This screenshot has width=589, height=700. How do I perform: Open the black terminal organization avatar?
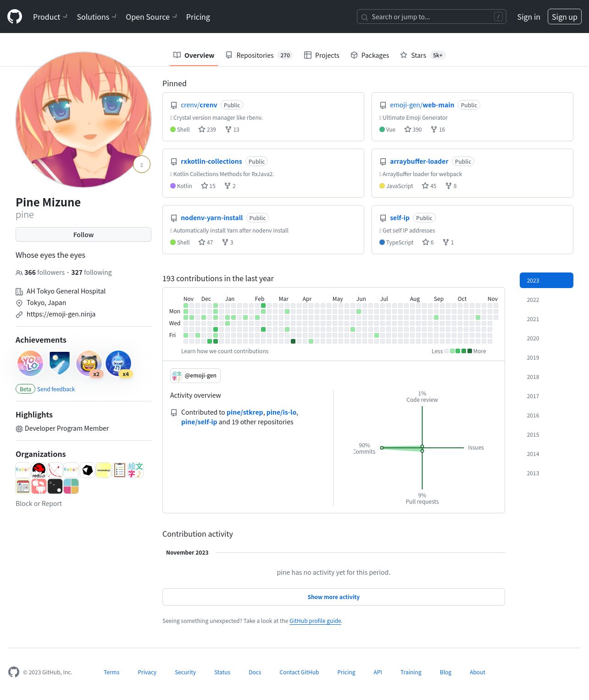[55, 486]
